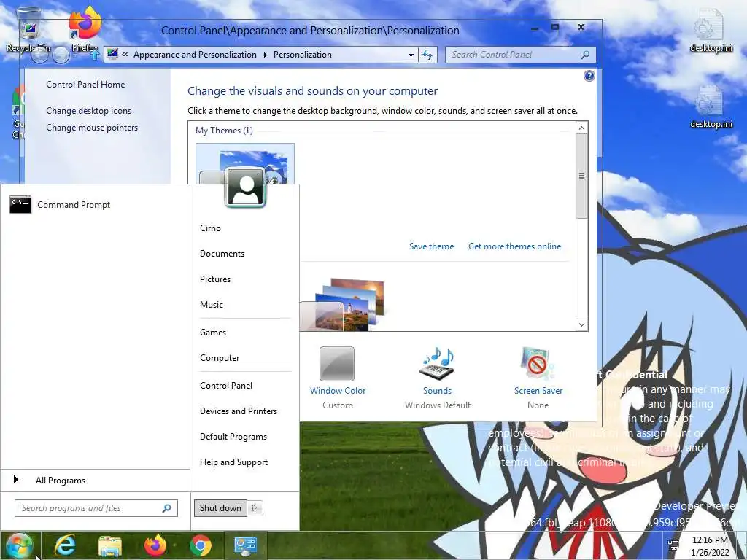Click the themes list scroll up arrow
The height and width of the screenshot is (560, 747).
pos(581,128)
